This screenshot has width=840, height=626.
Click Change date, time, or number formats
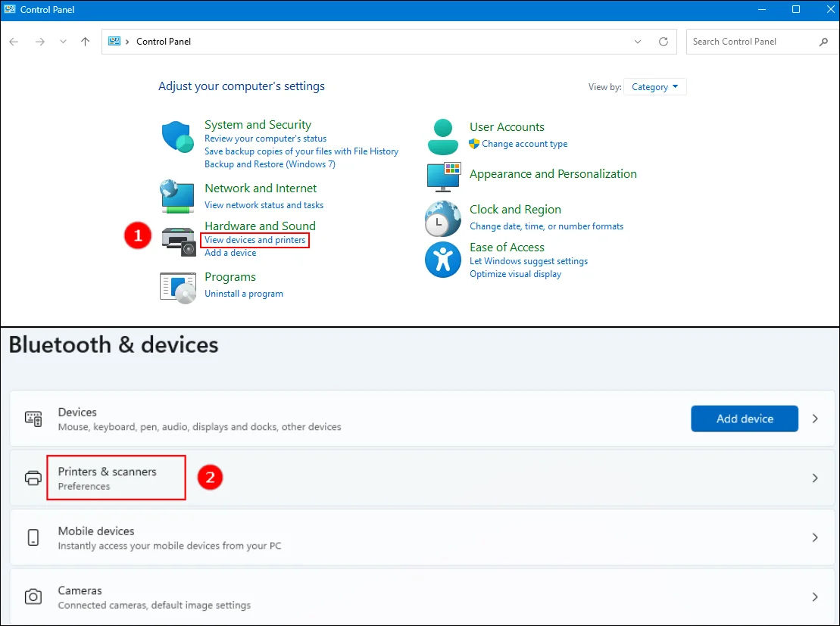click(546, 226)
